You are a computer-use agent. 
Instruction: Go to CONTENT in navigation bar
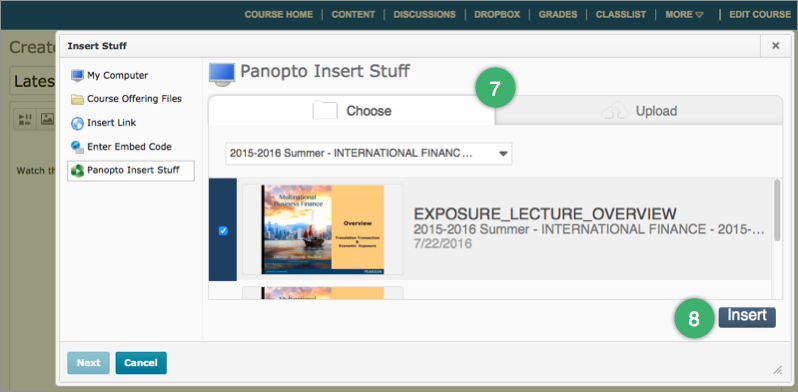coord(353,15)
